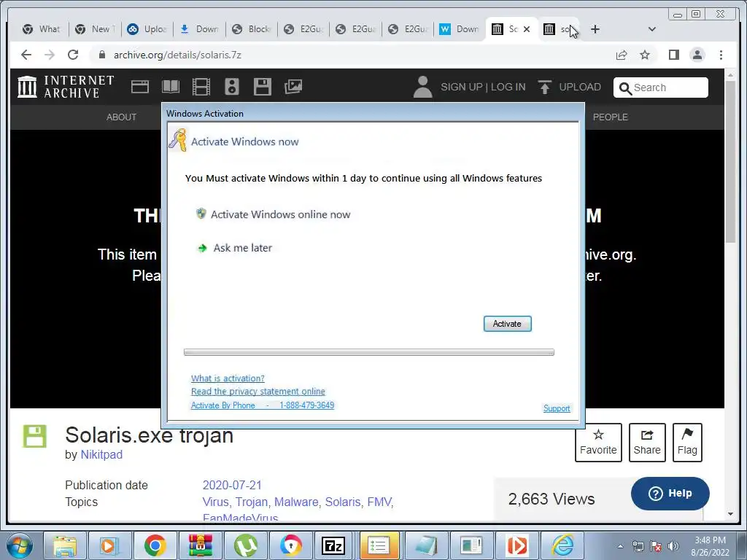Image resolution: width=747 pixels, height=560 pixels.
Task: Open uTorrent from the taskbar
Action: [x=245, y=545]
